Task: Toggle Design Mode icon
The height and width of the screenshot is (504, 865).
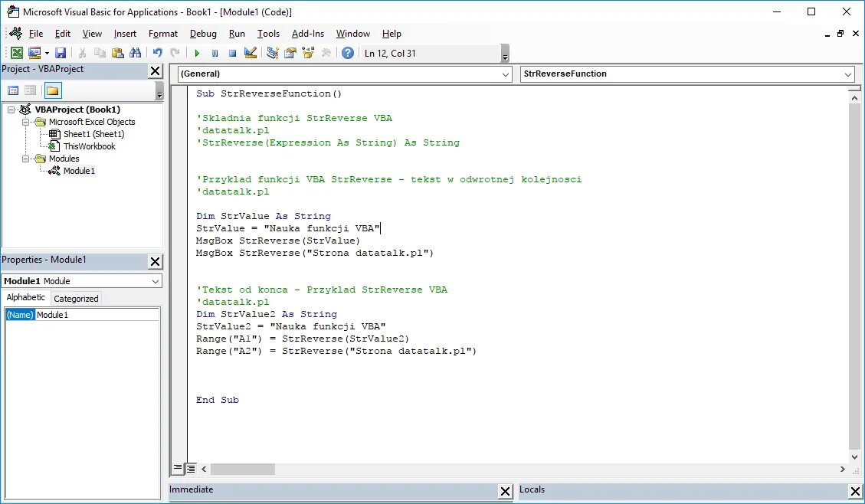Action: click(251, 53)
